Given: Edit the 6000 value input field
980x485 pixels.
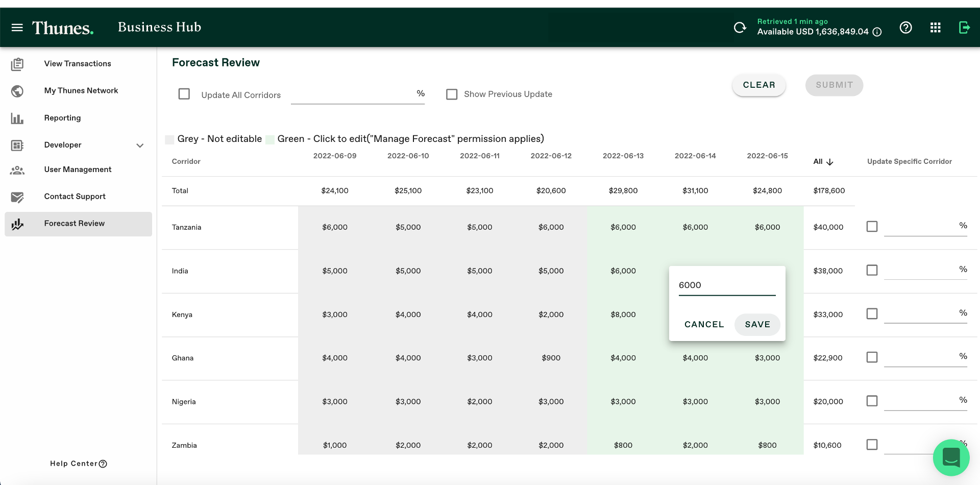Looking at the screenshot, I should [727, 285].
